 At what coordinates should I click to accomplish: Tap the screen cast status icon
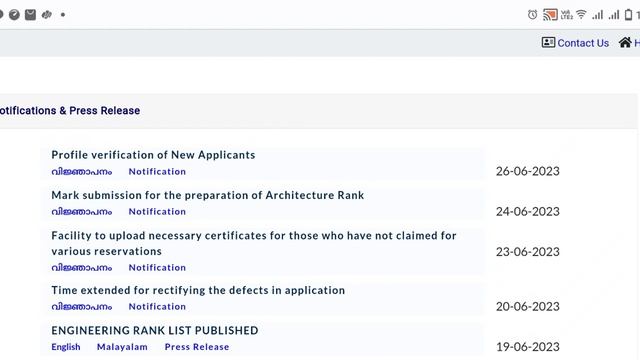(x=550, y=15)
